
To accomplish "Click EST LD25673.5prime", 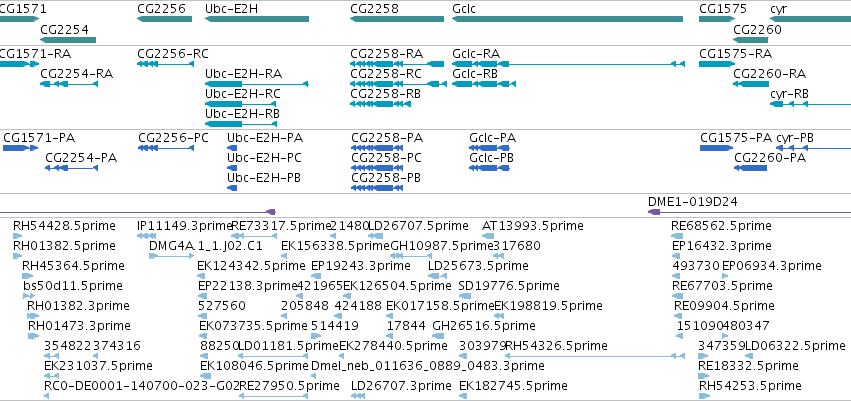I will (x=437, y=276).
